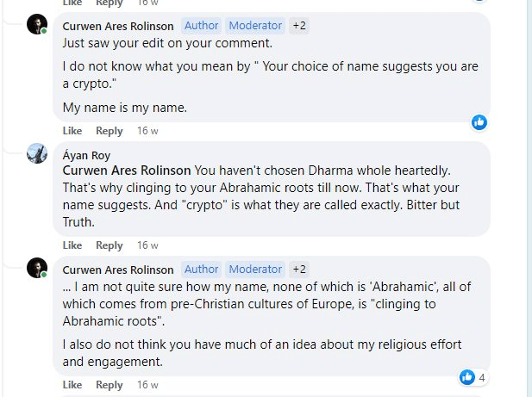
Task: Click the Curwen Ares Rolinson mention in Áyan's comment
Action: (127, 171)
